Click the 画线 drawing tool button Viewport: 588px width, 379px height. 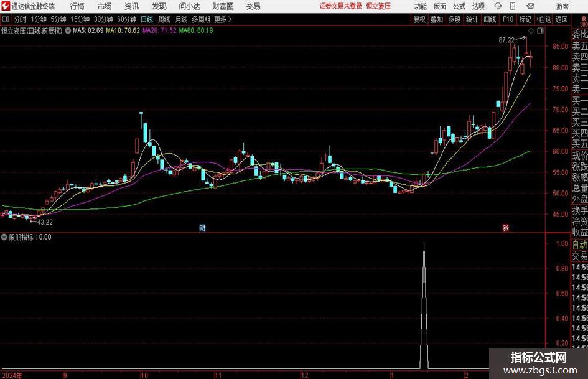490,19
